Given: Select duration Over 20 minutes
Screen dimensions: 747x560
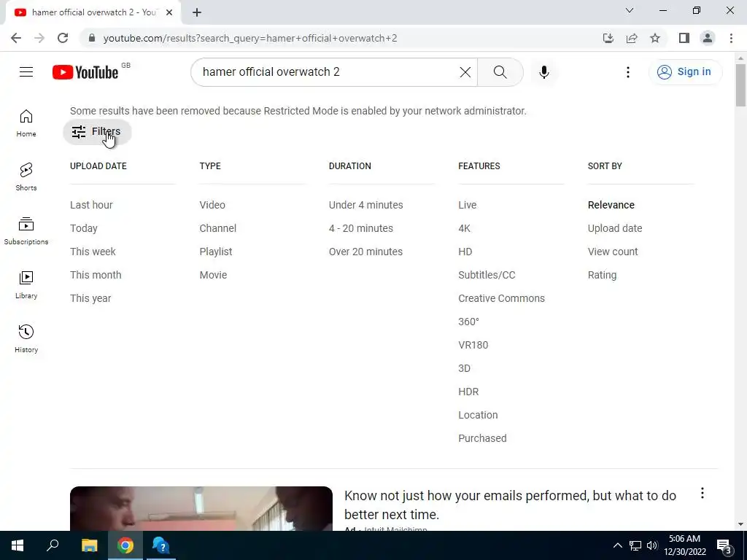Looking at the screenshot, I should 366,252.
